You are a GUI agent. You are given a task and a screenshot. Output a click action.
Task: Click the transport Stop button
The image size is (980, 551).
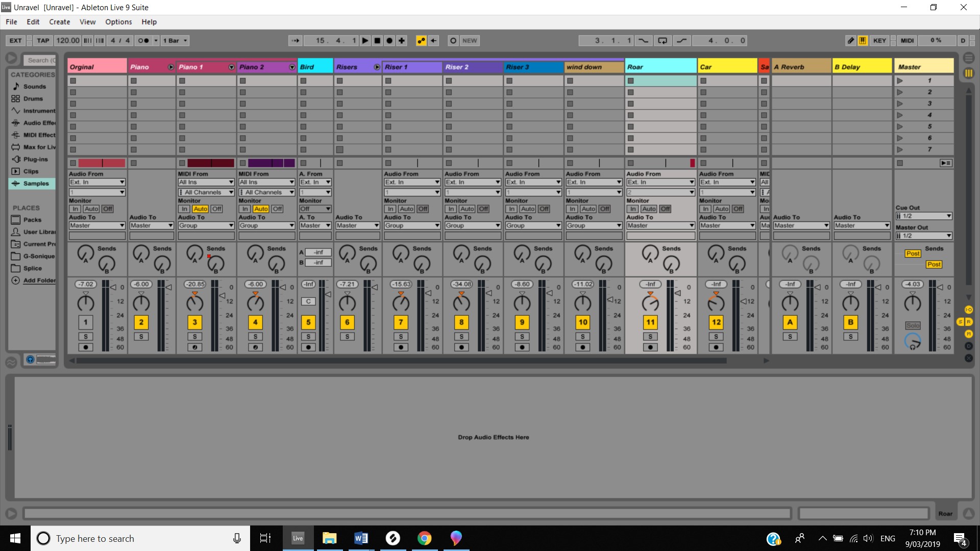[377, 41]
